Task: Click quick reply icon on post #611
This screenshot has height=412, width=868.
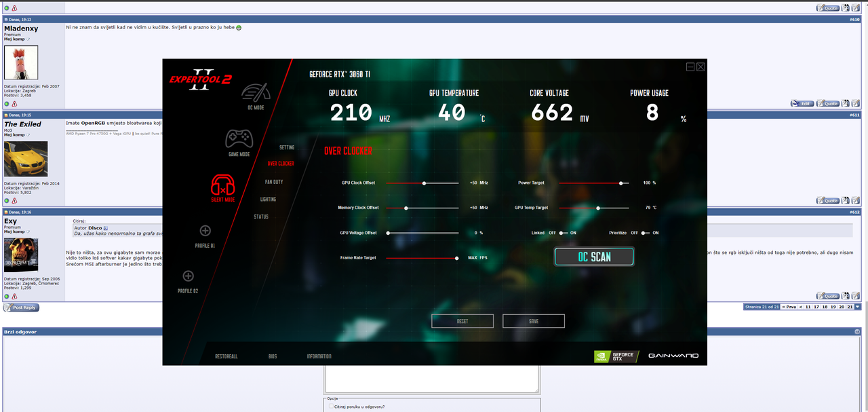Action: point(856,200)
